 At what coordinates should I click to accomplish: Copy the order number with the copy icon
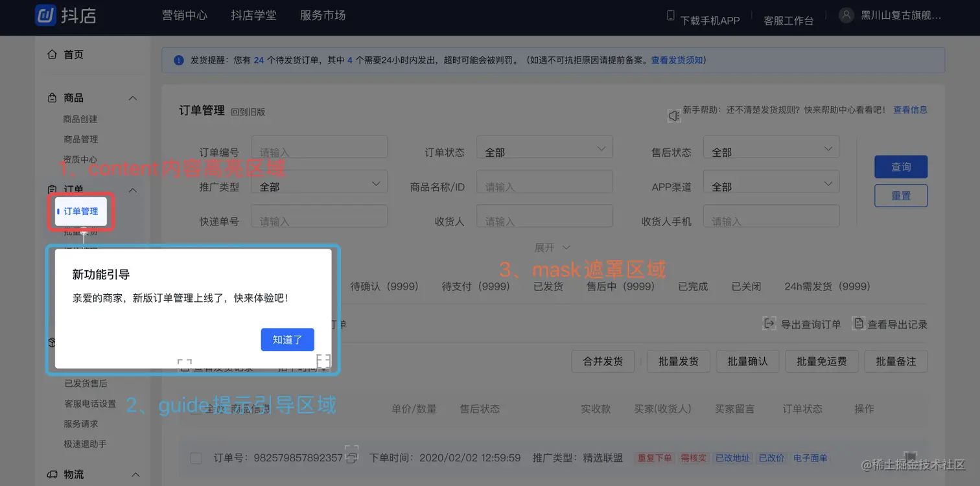(x=352, y=458)
